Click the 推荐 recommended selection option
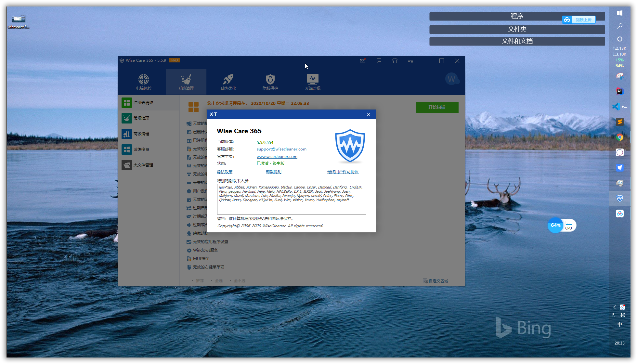This screenshot has height=364, width=637. pyautogui.click(x=198, y=281)
